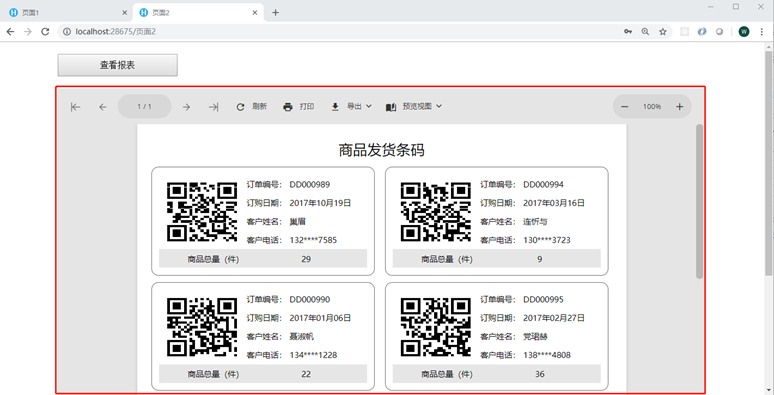Image resolution: width=774 pixels, height=395 pixels.
Task: Click the 查看报表 button
Action: 117,65
